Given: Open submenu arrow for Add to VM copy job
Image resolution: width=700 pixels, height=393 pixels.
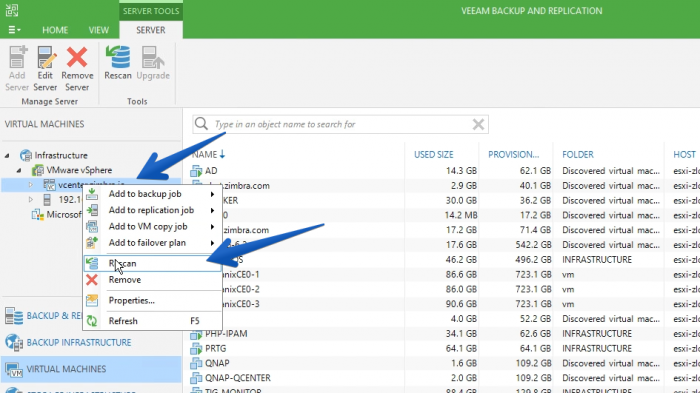Looking at the screenshot, I should [x=212, y=227].
